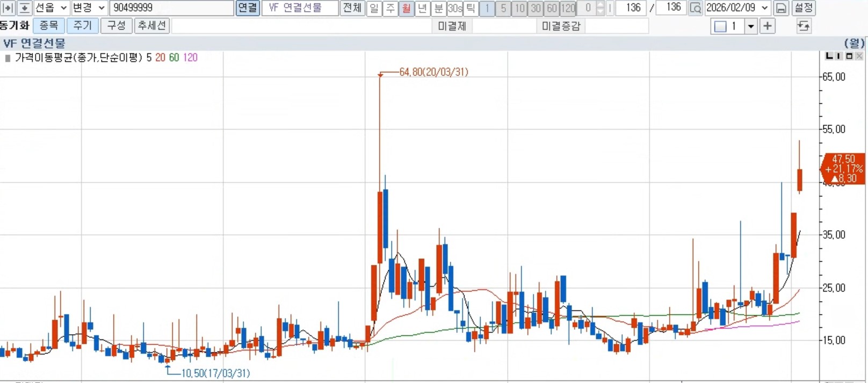Screen dimensions: 868x383
Task: Select the 30s period toggle
Action: 454,8
